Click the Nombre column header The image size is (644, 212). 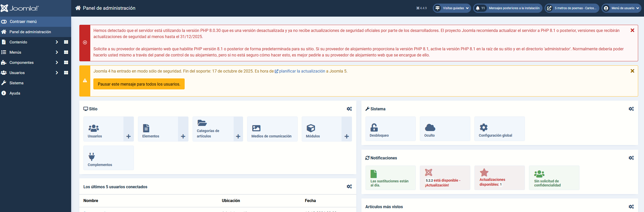(x=91, y=201)
